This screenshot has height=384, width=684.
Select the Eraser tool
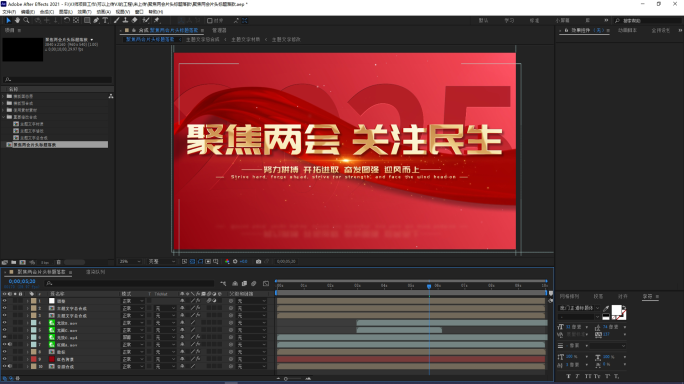134,21
